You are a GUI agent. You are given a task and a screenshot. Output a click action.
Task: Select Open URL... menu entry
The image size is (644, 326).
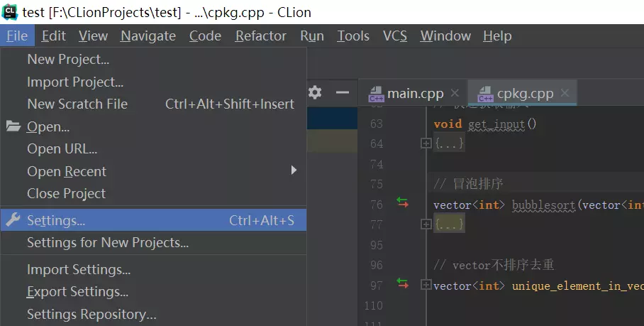tap(153, 149)
